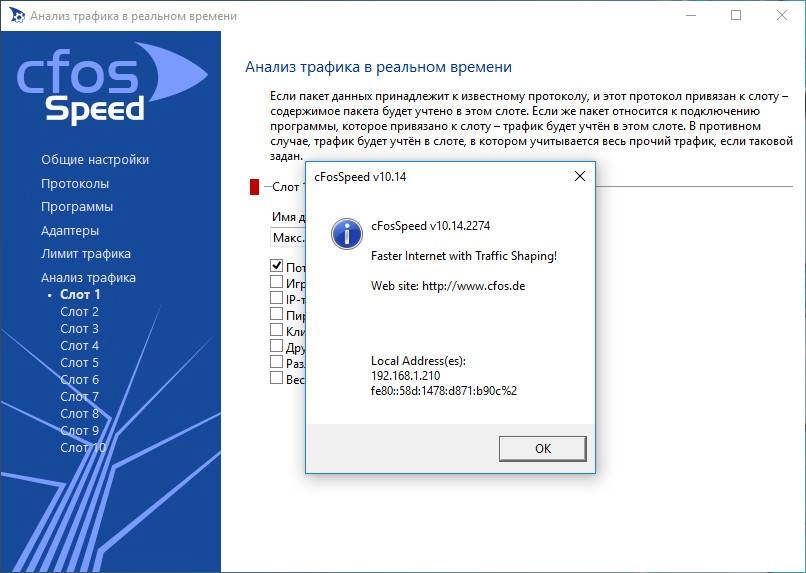The width and height of the screenshot is (806, 573).
Task: Close the main Анализ трафика window
Action: pos(782,15)
